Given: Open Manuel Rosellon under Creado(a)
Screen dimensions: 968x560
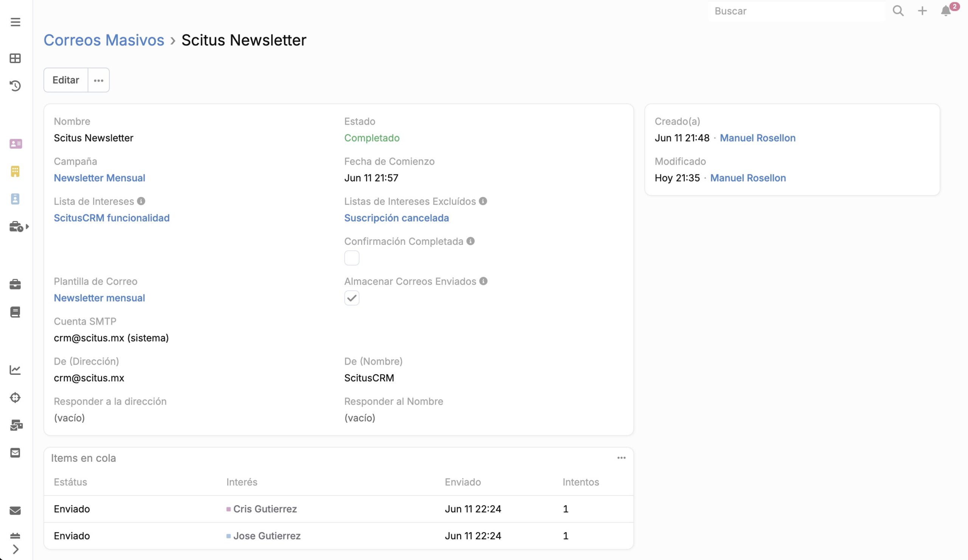Looking at the screenshot, I should pyautogui.click(x=757, y=138).
